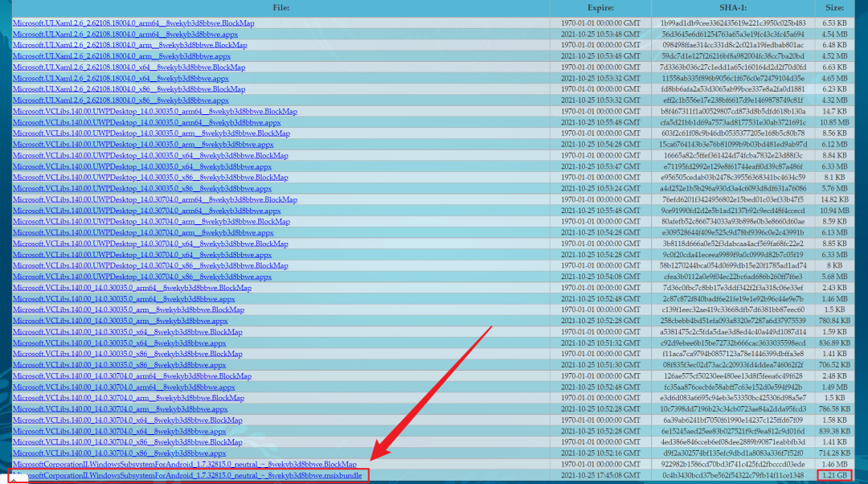Open VCLibs UWPDesktop 14.0.30704.0 arm BlockMap

(x=151, y=222)
